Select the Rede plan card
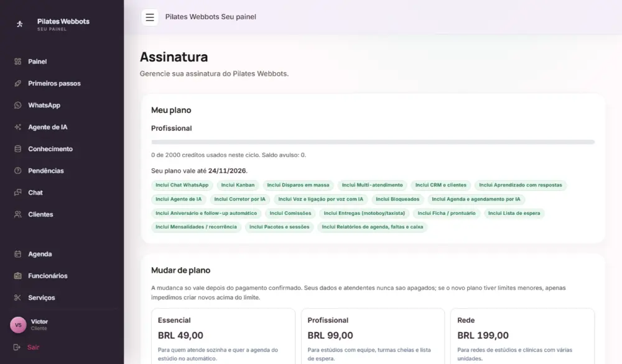 pos(522,336)
